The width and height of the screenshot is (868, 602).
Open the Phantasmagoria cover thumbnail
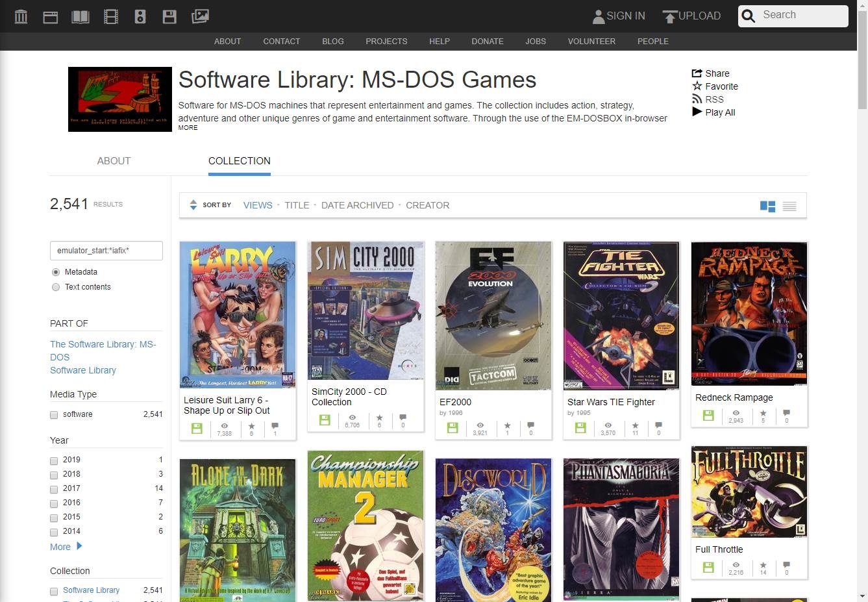pyautogui.click(x=621, y=530)
